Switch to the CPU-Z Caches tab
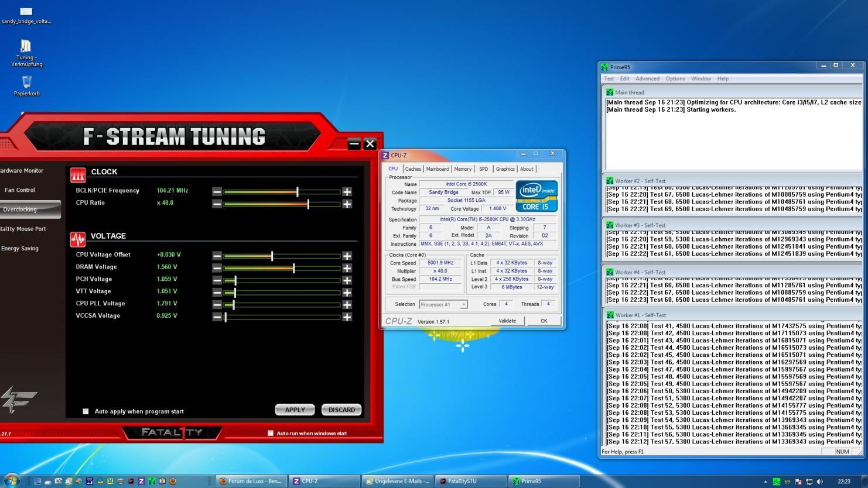Image resolution: width=868 pixels, height=488 pixels. click(x=413, y=169)
